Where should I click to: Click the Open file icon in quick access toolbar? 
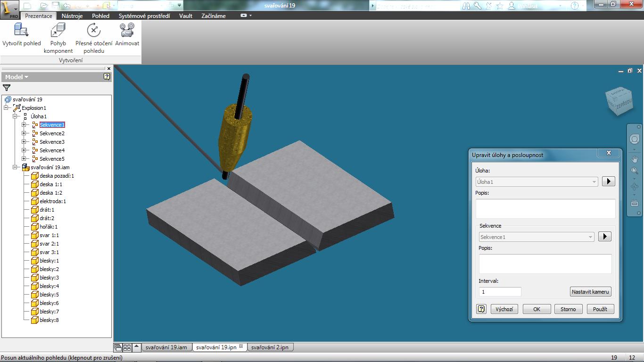click(x=44, y=6)
